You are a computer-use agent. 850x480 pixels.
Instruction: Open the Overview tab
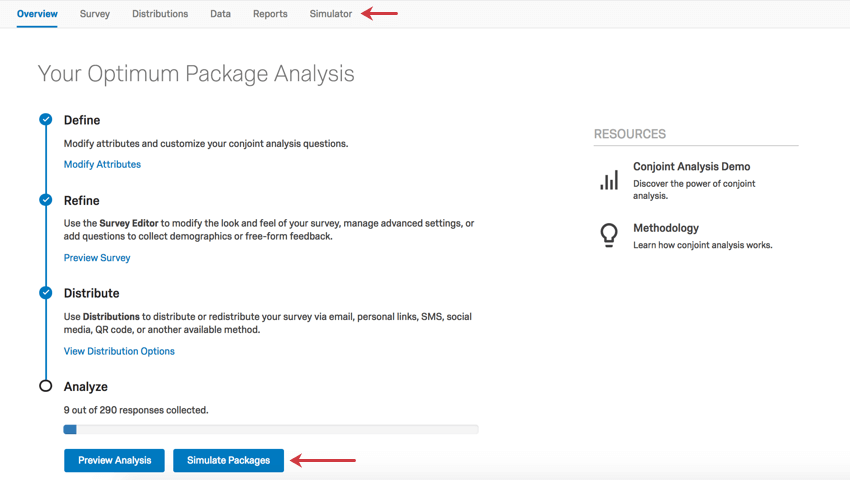pos(37,14)
